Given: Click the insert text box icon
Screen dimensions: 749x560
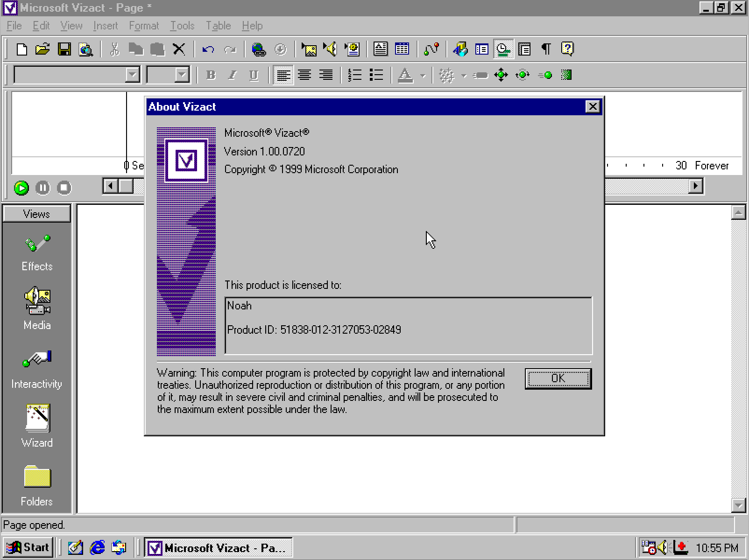Looking at the screenshot, I should pos(381,49).
